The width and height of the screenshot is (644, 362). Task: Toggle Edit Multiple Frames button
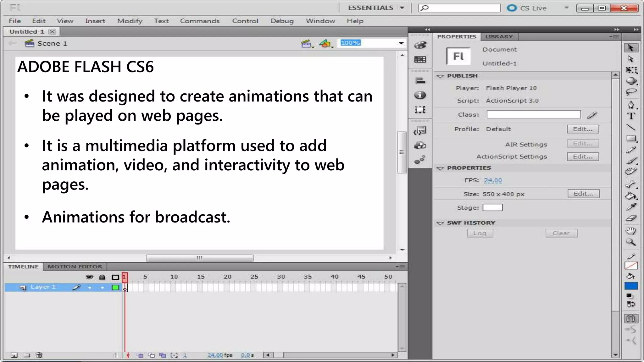click(x=163, y=355)
